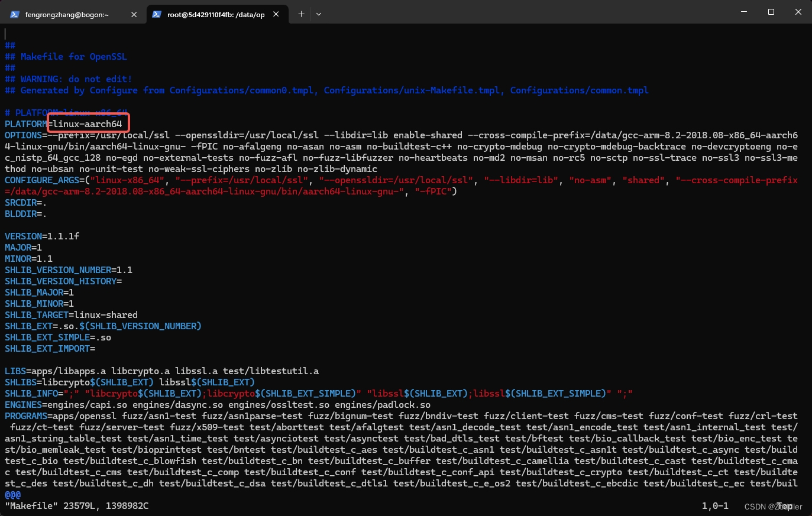Screen dimensions: 812x516
Task: Click the MAJOR=1 line
Action: 23,248
